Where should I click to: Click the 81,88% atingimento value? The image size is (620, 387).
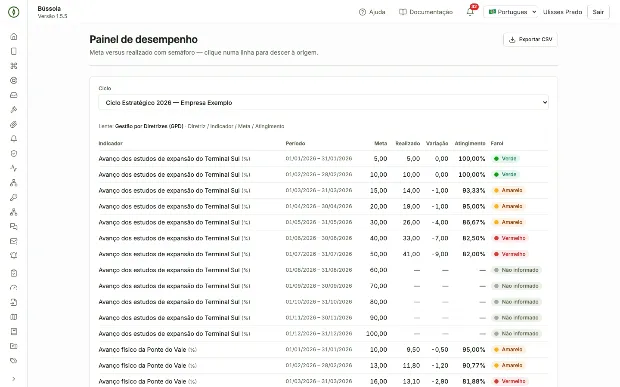pyautogui.click(x=474, y=381)
